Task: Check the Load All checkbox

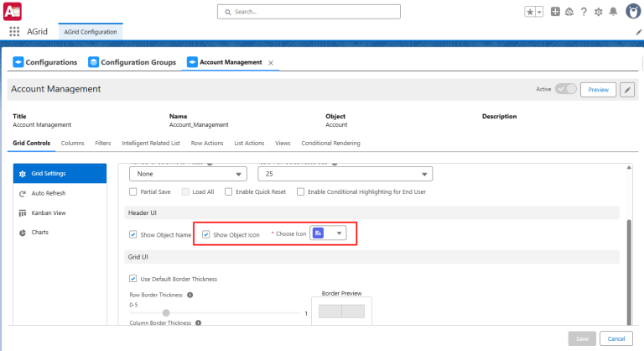Action: point(185,191)
